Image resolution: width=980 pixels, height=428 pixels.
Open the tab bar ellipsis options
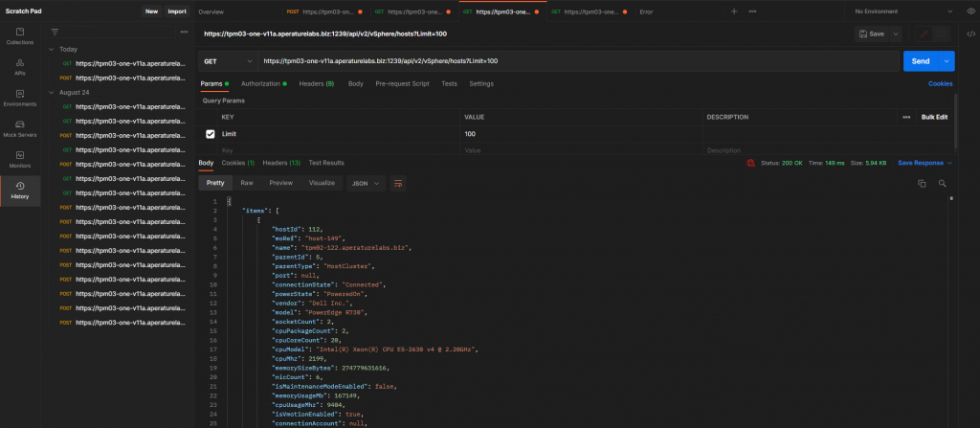click(752, 11)
